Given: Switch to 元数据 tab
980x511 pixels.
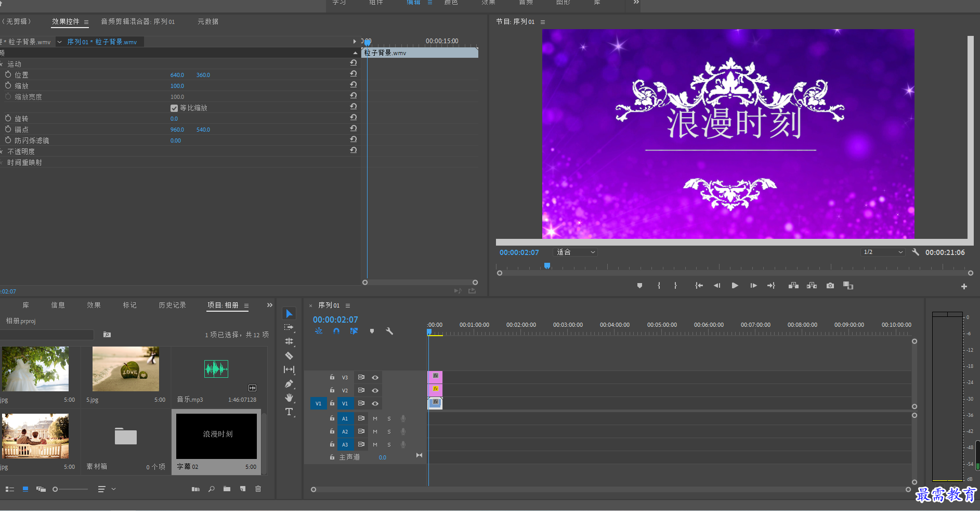Looking at the screenshot, I should click(208, 21).
